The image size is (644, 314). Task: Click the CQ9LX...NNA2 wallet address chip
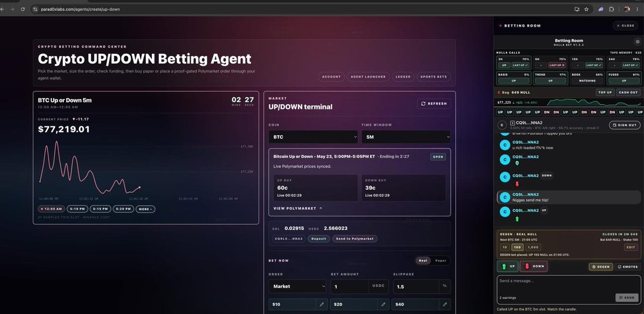coord(289,238)
